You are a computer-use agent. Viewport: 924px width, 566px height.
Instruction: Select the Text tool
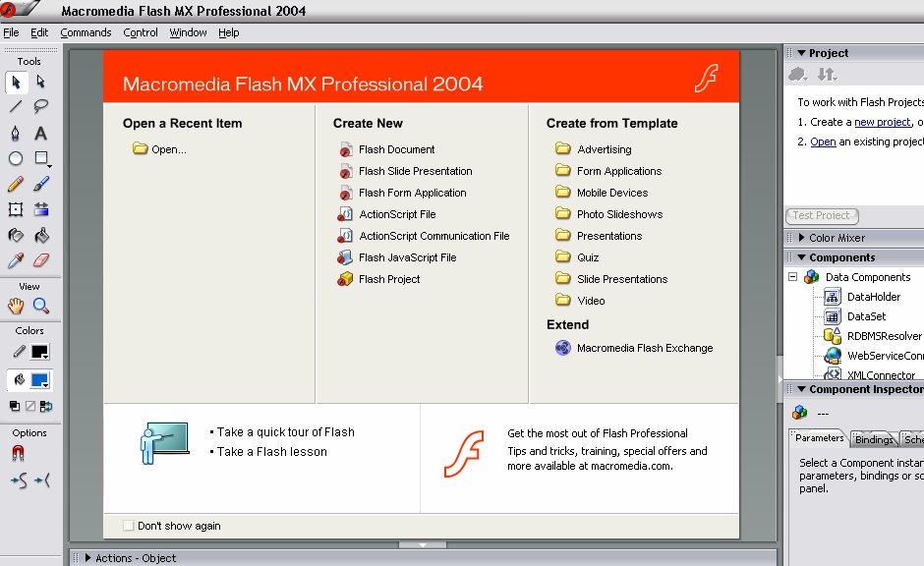[x=40, y=133]
